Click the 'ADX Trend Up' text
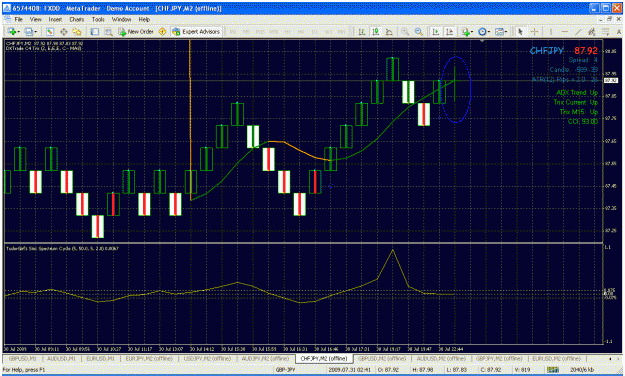The height and width of the screenshot is (376, 625). point(577,93)
